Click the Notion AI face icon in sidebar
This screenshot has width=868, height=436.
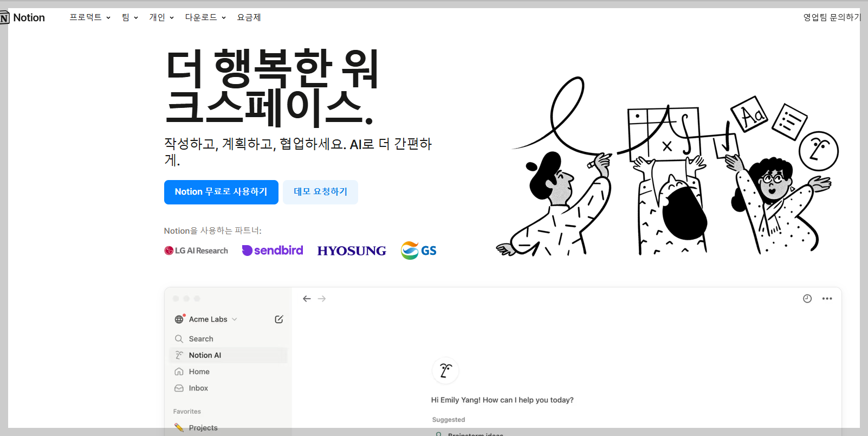click(x=179, y=355)
